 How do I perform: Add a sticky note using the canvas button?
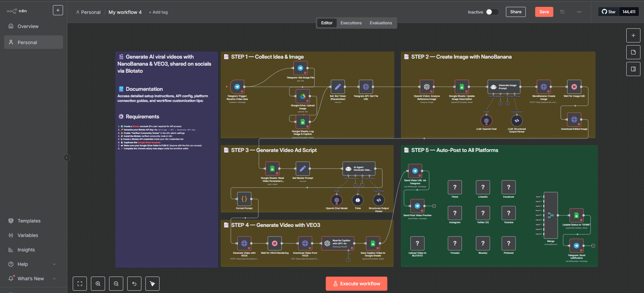(x=633, y=52)
